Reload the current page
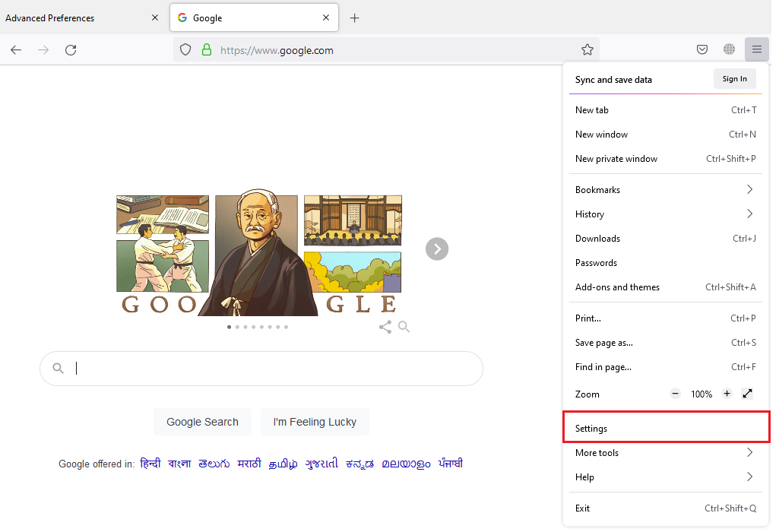The height and width of the screenshot is (532, 779). click(x=71, y=49)
